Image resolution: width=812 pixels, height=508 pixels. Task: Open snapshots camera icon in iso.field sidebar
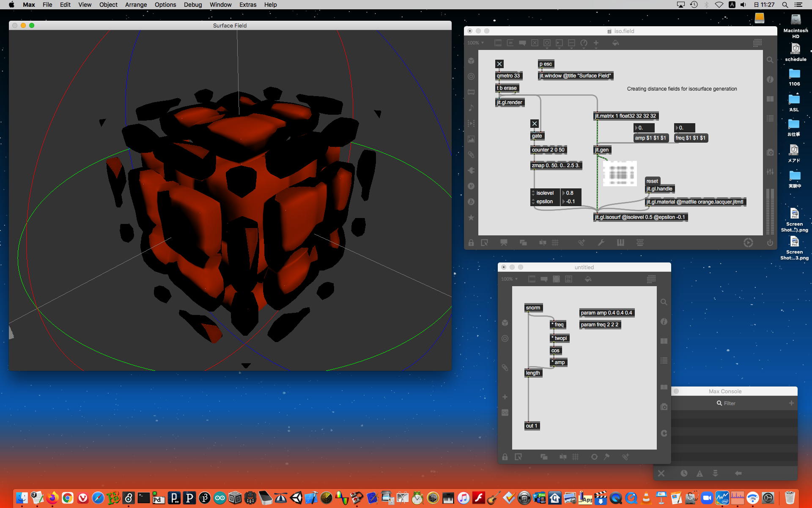tap(770, 152)
